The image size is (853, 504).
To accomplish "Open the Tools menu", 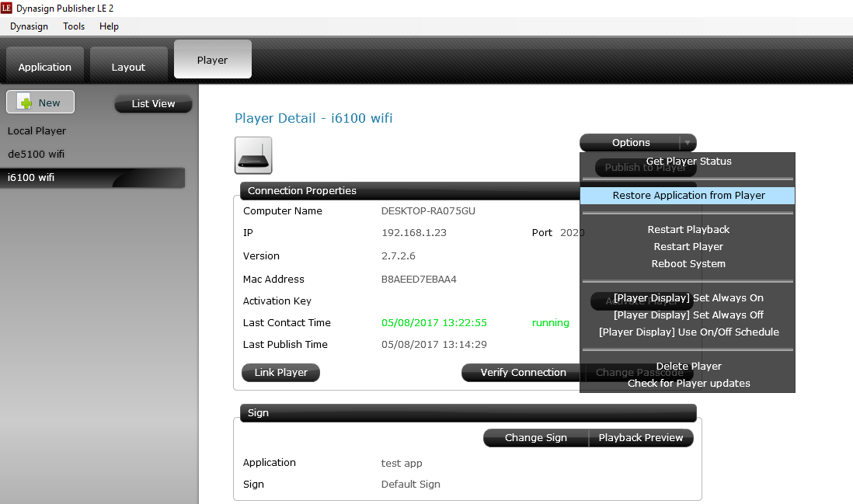I will (74, 26).
